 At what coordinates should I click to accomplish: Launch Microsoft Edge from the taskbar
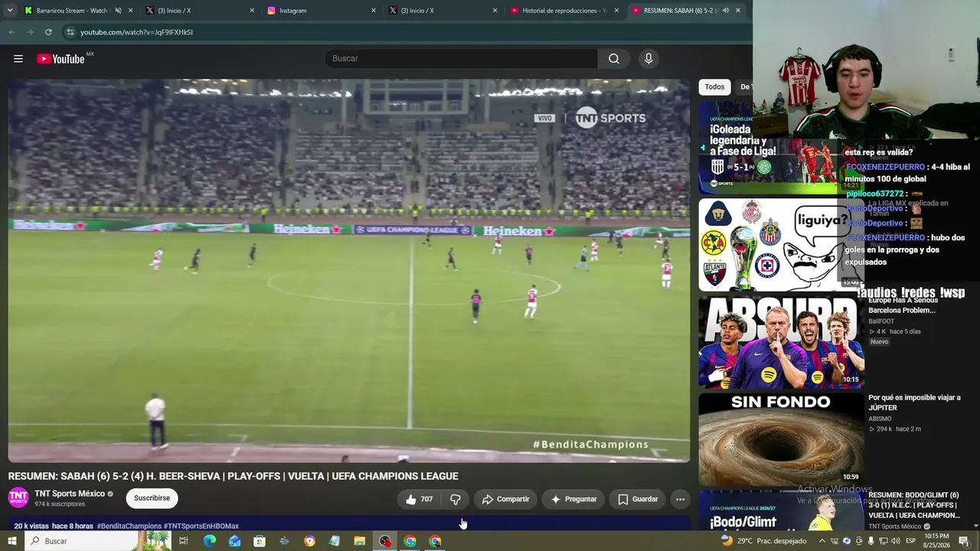pos(209,541)
